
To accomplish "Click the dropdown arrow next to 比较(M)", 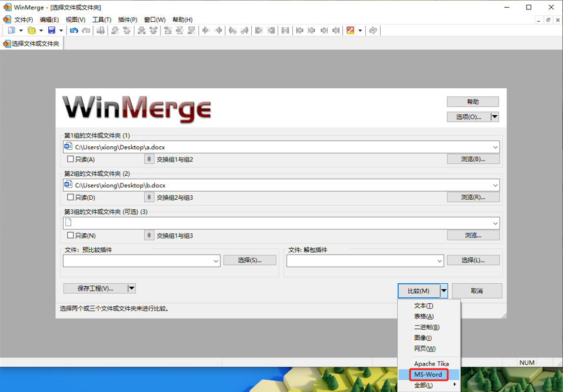I will tap(444, 290).
